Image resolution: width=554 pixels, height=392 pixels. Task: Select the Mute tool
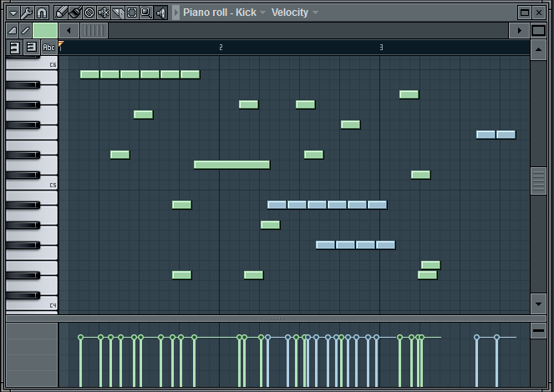coord(104,13)
